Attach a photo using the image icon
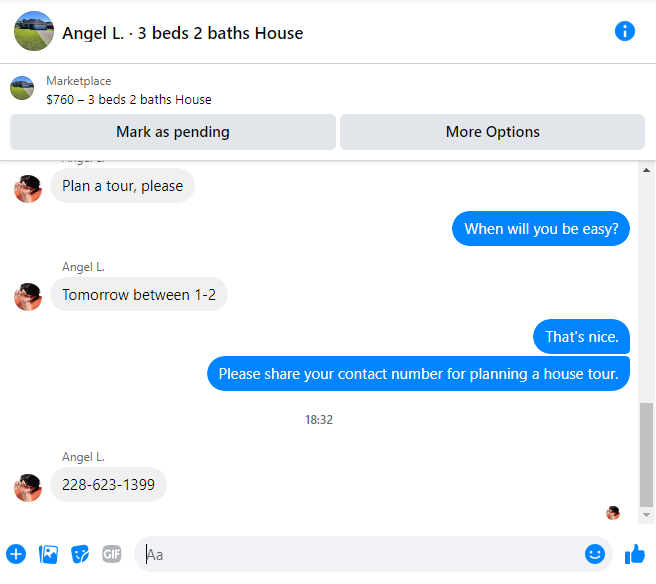This screenshot has height=584, width=656. click(x=48, y=554)
